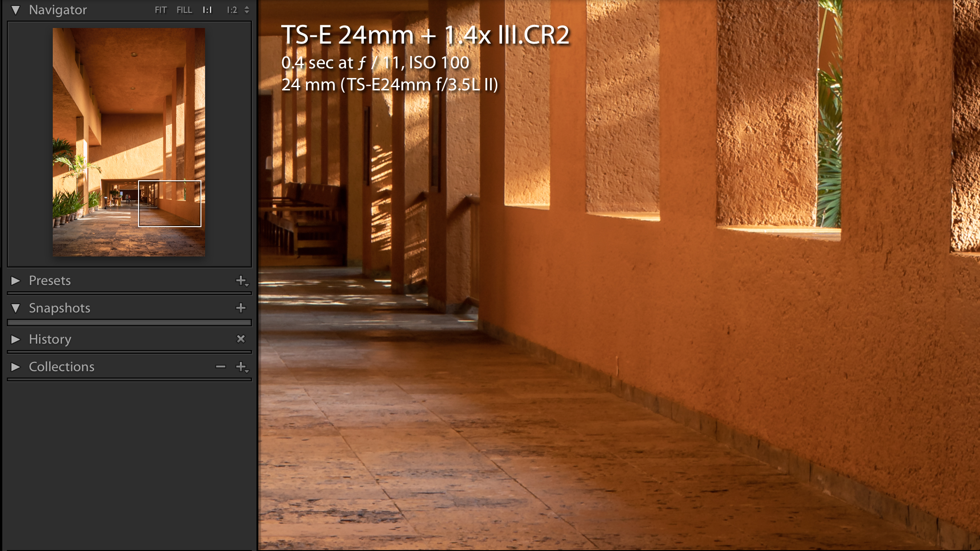This screenshot has width=980, height=551.
Task: Select the 1:1 zoom level
Action: pos(207,10)
